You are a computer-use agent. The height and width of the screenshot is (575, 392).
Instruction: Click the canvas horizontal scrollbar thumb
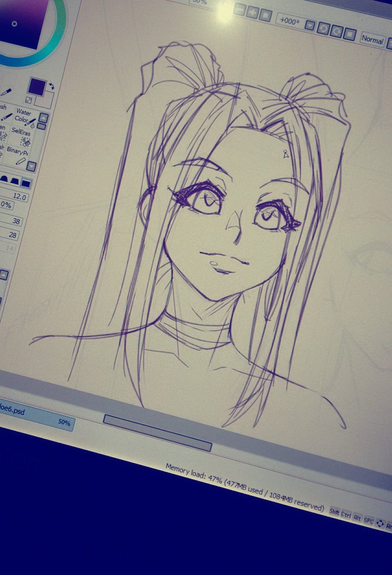157,433
